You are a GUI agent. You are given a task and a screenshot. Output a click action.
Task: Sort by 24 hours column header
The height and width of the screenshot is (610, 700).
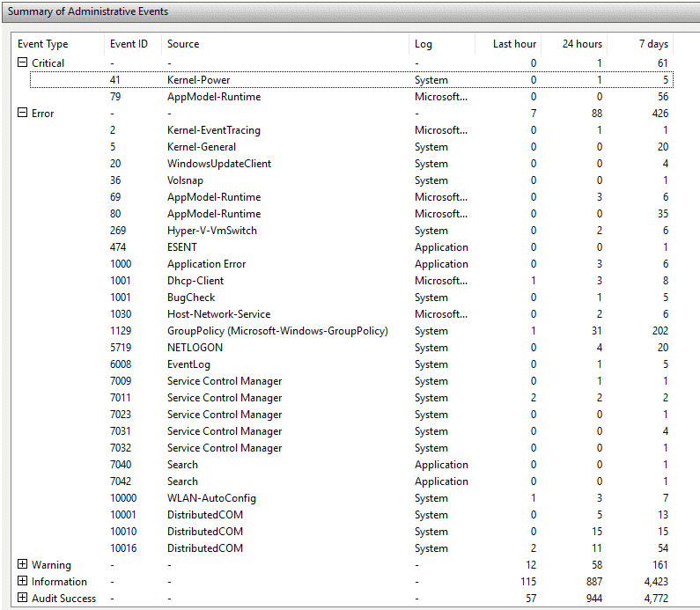pyautogui.click(x=574, y=44)
